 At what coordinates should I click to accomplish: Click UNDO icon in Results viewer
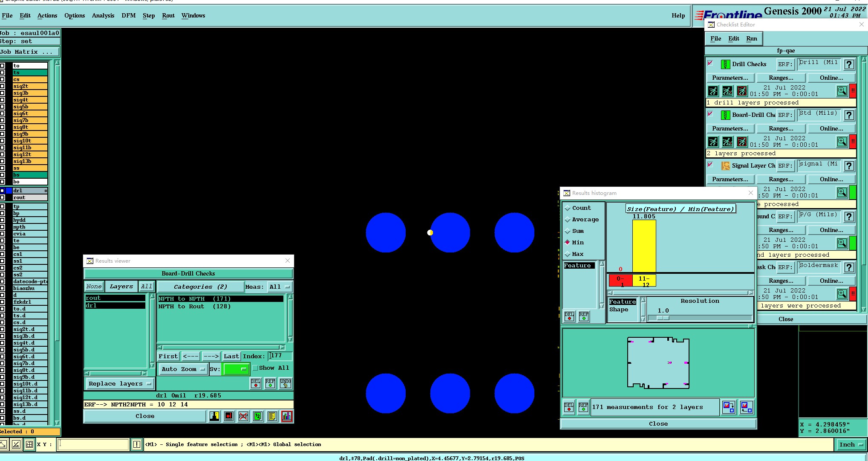tap(285, 383)
